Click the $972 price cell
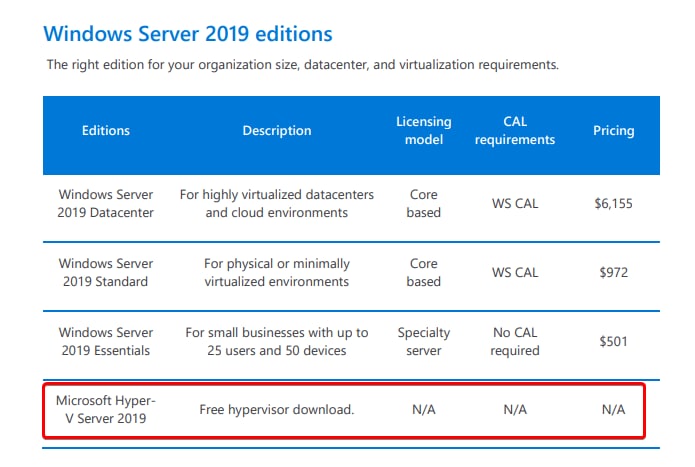The width and height of the screenshot is (695, 467). click(613, 272)
